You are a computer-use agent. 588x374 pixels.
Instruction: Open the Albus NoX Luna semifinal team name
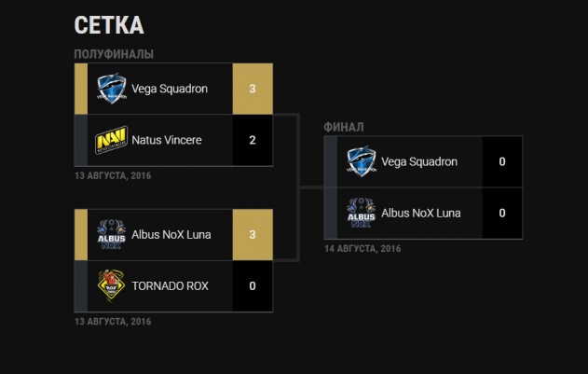tap(171, 235)
